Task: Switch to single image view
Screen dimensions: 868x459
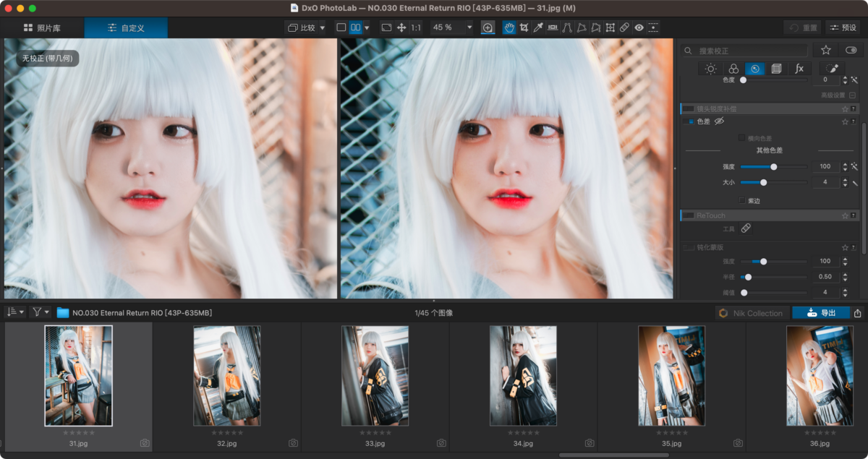Action: [341, 27]
